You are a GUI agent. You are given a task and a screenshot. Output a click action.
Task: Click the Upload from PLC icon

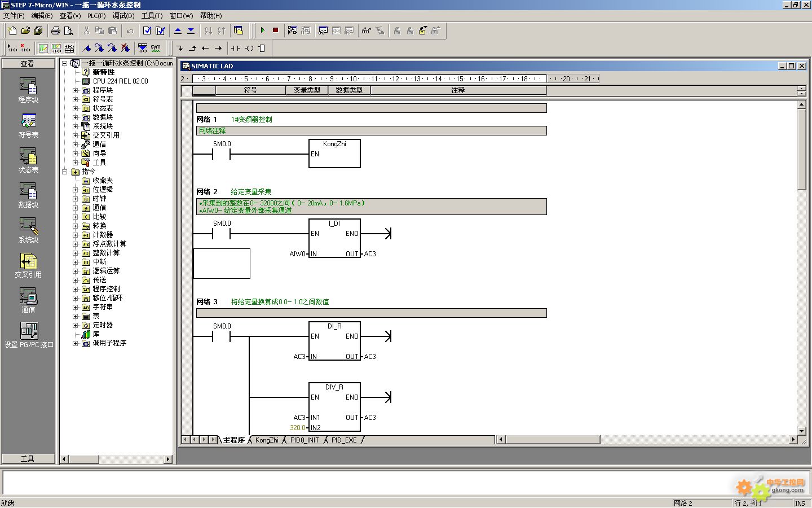click(178, 30)
